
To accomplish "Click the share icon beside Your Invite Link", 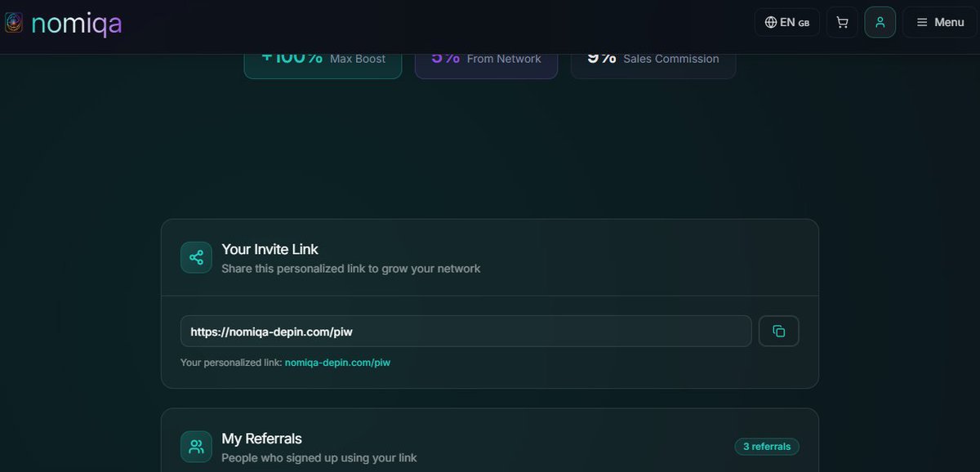I will click(196, 257).
